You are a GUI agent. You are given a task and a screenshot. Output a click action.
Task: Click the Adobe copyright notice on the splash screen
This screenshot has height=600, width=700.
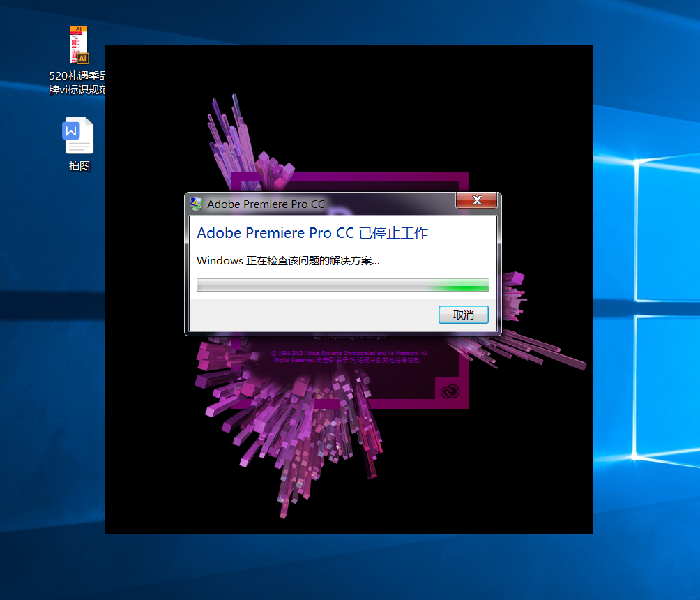pyautogui.click(x=349, y=357)
